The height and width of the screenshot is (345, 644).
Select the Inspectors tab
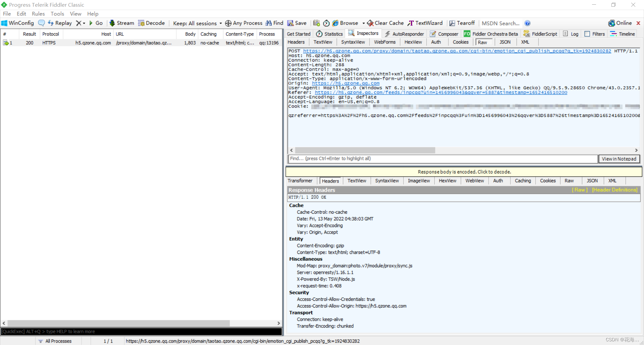[363, 33]
